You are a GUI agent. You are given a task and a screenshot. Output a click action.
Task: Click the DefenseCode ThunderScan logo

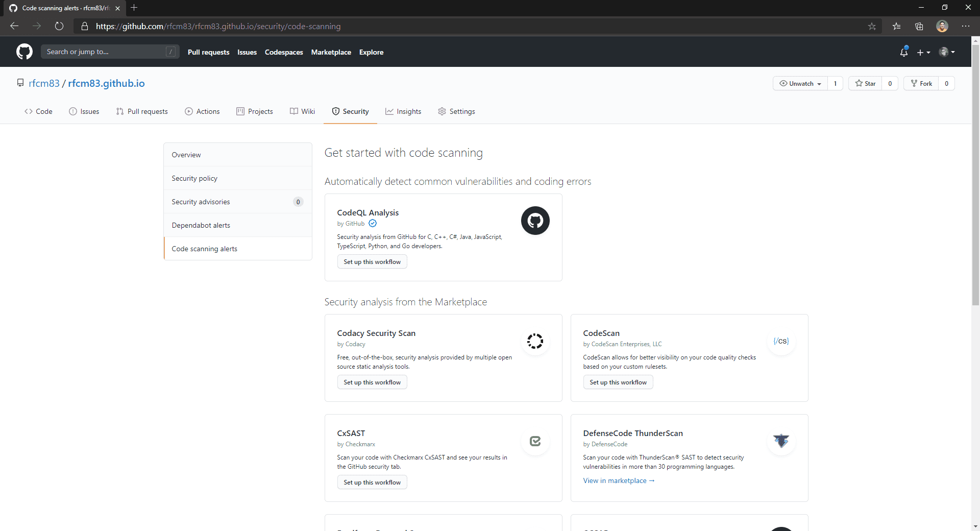pyautogui.click(x=781, y=441)
